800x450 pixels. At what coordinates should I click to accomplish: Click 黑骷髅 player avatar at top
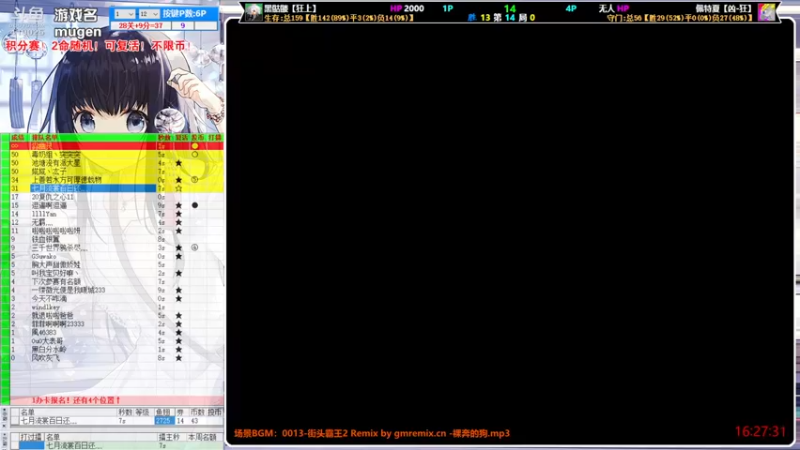click(x=254, y=12)
